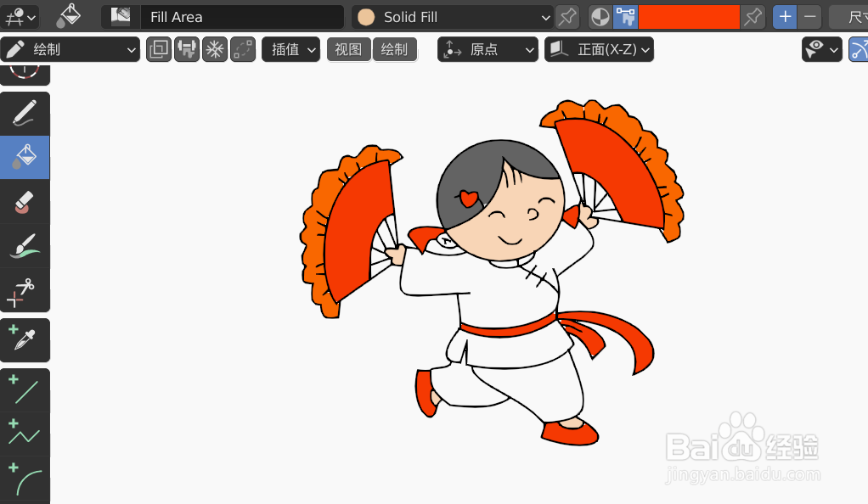This screenshot has height=504, width=868.
Task: Click the plus button in header
Action: click(785, 17)
